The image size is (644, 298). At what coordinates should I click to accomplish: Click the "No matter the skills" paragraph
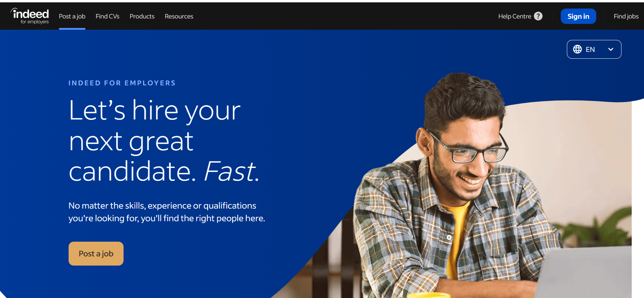[x=167, y=212]
